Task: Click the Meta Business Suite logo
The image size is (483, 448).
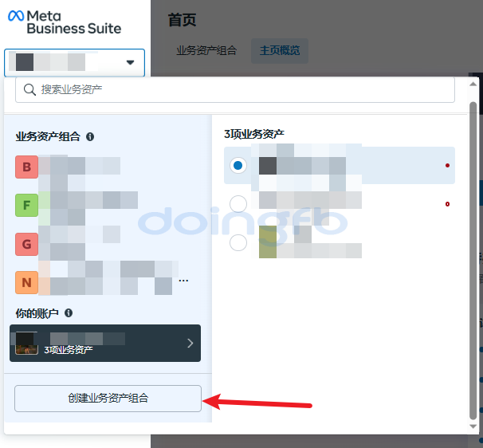Action: (65, 22)
